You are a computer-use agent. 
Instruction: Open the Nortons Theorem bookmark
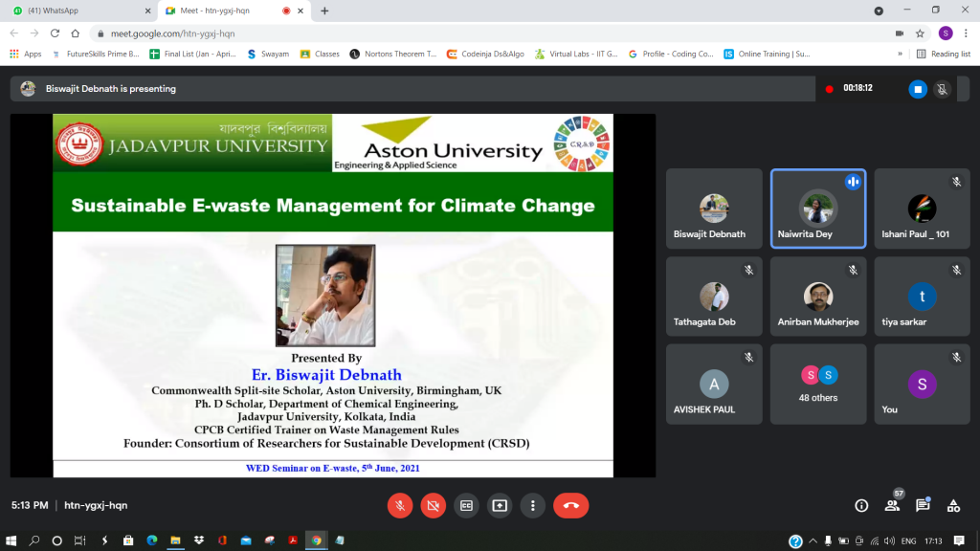coord(393,54)
